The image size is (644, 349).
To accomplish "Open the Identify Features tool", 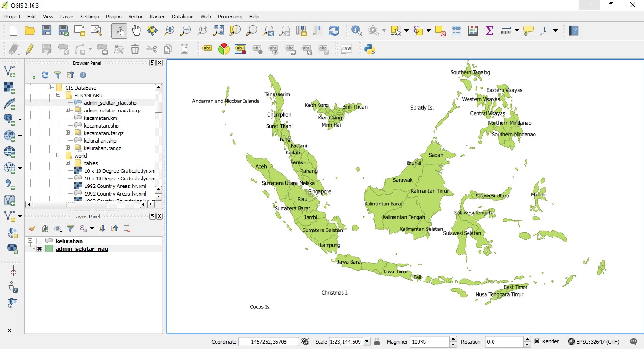I will pos(357,30).
